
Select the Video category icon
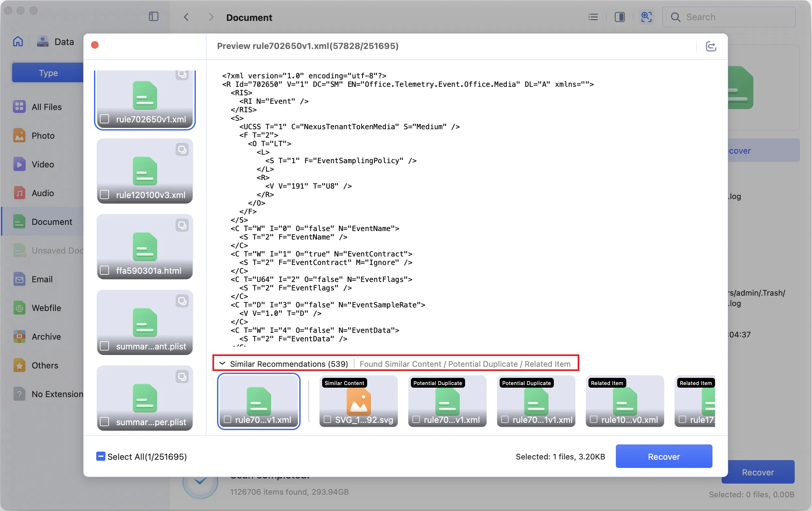(x=19, y=164)
